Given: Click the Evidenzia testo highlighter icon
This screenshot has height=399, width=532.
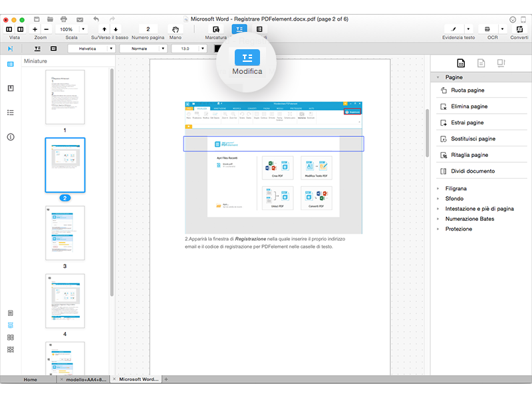Looking at the screenshot, I should pos(454,29).
